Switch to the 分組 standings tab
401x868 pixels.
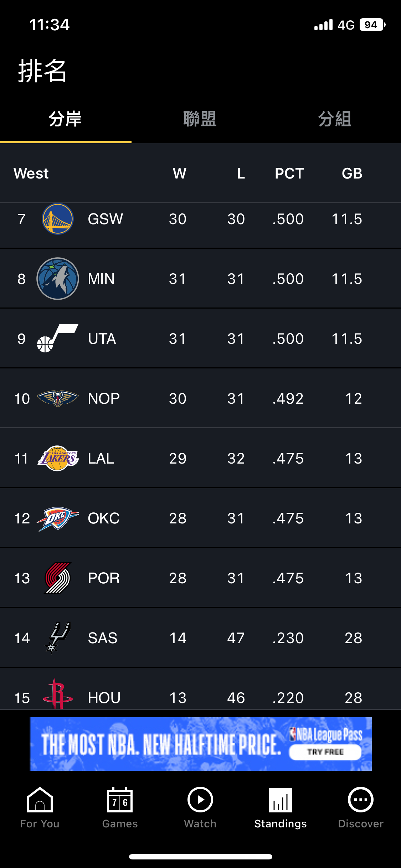335,119
